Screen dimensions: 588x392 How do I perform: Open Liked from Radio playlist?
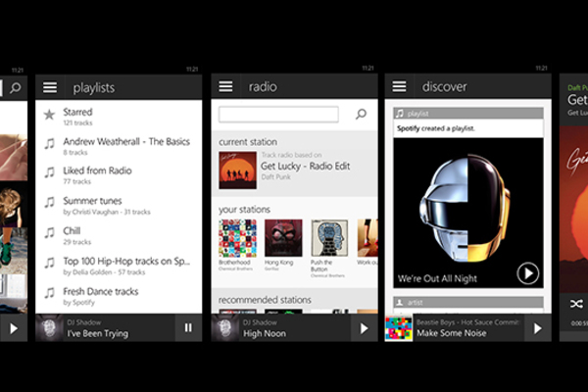pos(119,175)
